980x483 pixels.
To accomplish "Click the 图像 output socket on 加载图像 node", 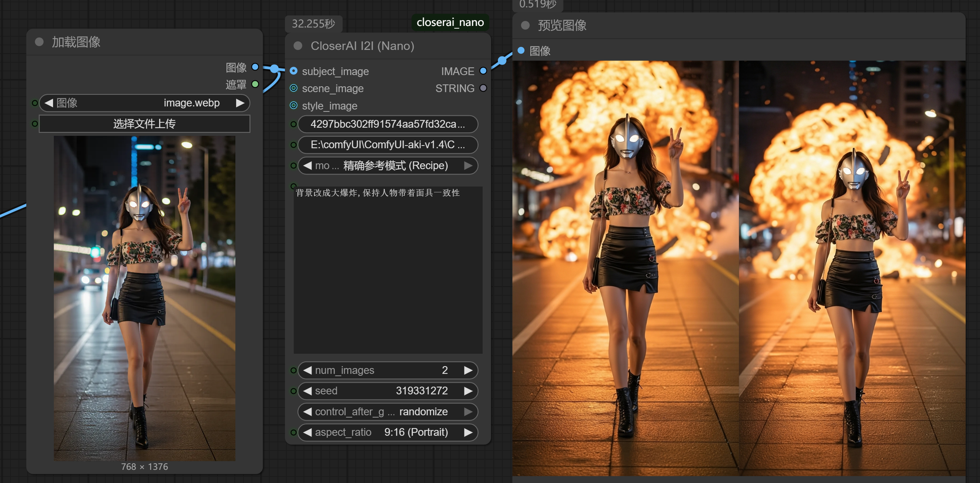I will (x=255, y=67).
